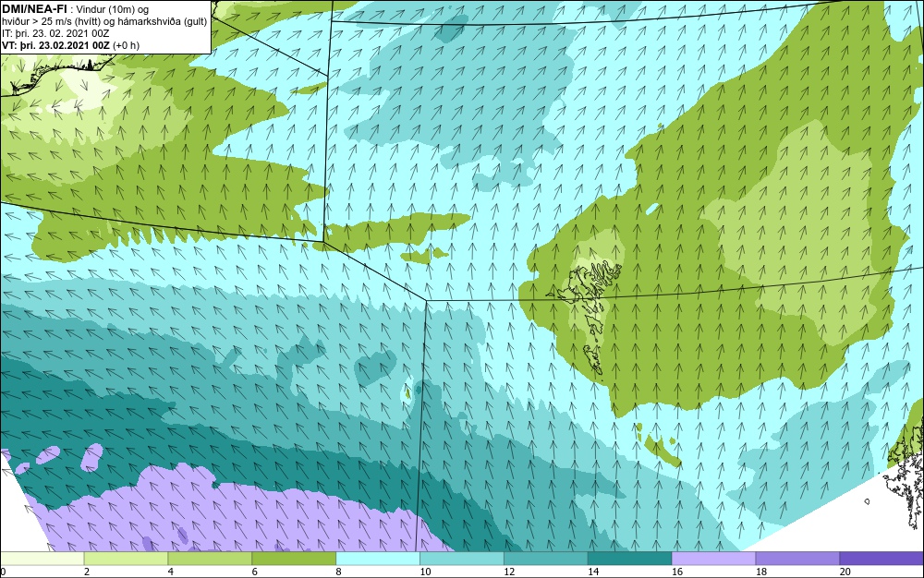Image resolution: width=924 pixels, height=578 pixels.
Task: Click the 16–18 m/s lavender legend swatch
Action: [x=713, y=558]
